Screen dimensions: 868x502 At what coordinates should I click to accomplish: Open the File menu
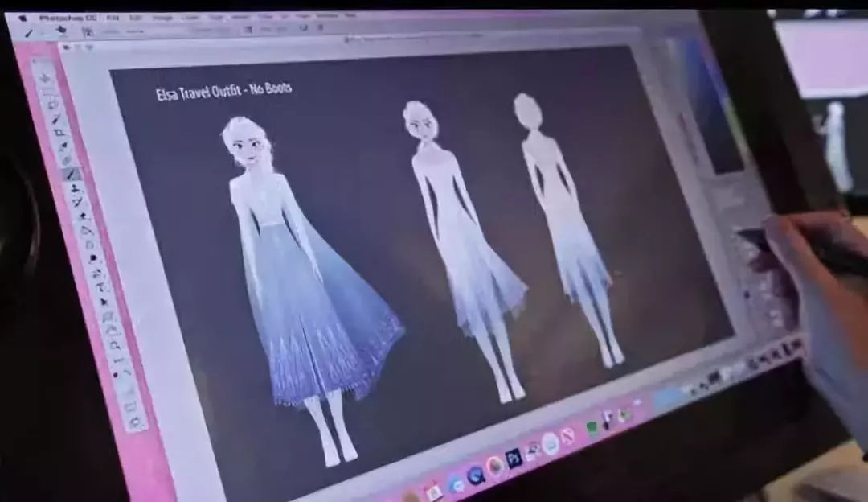(113, 17)
